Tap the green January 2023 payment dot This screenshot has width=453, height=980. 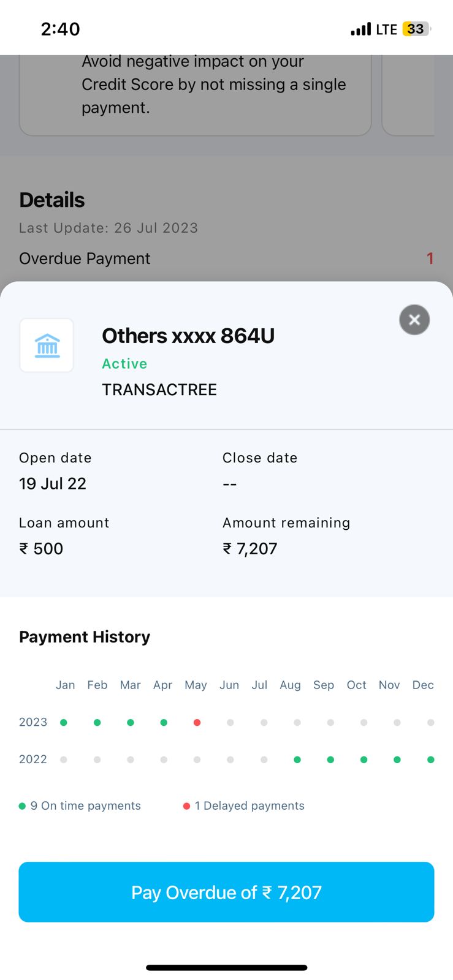(x=64, y=723)
